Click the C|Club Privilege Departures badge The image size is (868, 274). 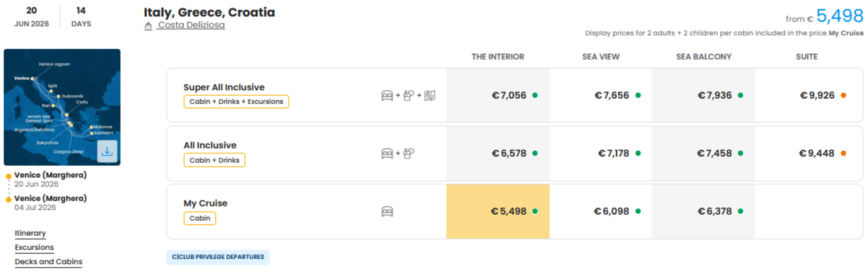click(x=218, y=257)
